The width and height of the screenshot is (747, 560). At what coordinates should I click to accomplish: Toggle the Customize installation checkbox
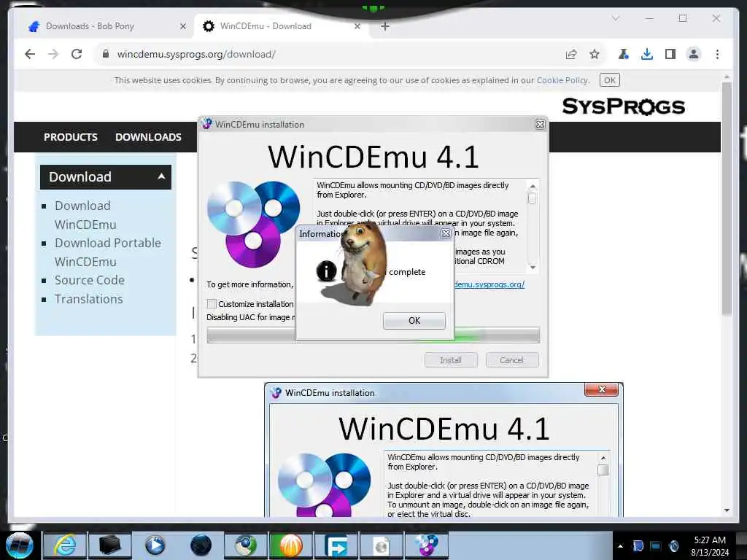click(212, 304)
